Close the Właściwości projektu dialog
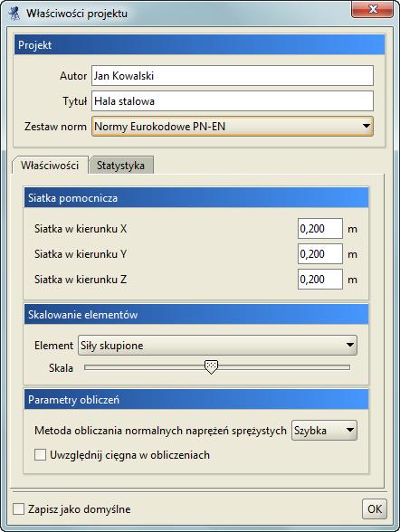Viewport: 400px width, 532px height. (x=372, y=9)
